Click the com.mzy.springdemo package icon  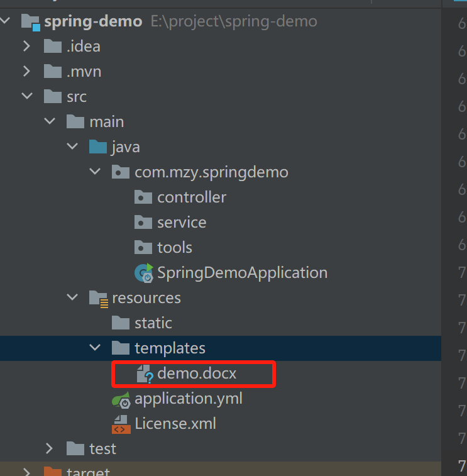(121, 172)
